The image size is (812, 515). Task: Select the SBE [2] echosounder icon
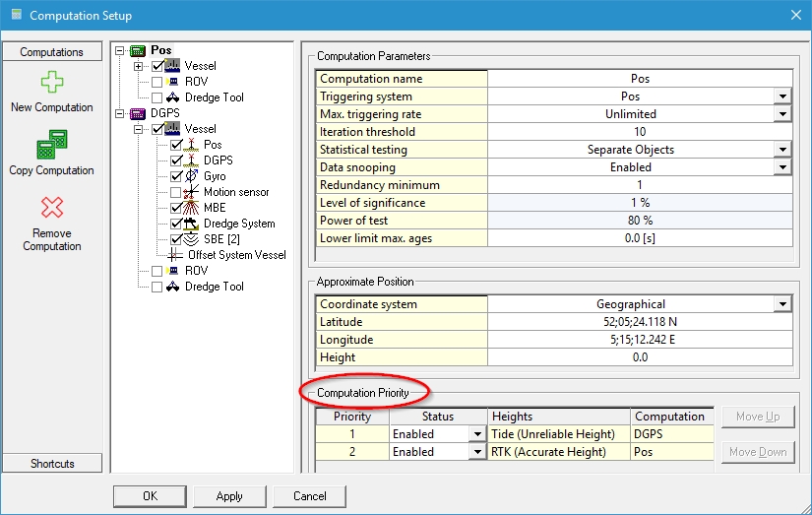click(193, 239)
